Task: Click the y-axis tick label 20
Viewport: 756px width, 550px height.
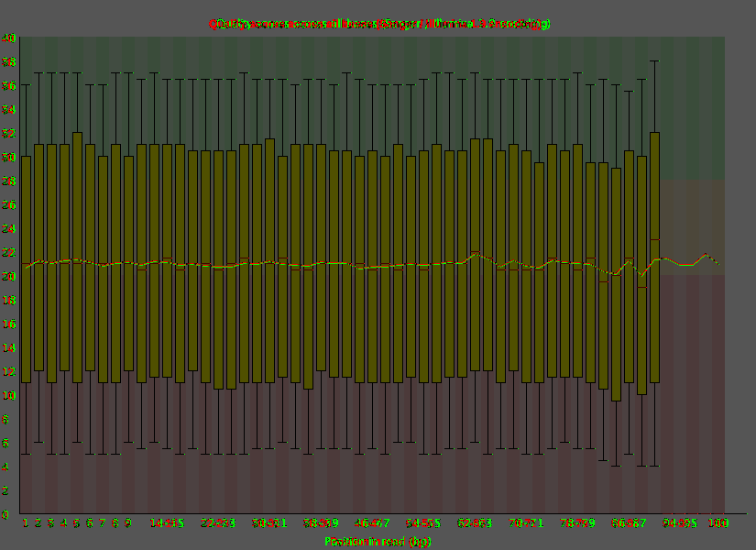Action: coord(8,276)
